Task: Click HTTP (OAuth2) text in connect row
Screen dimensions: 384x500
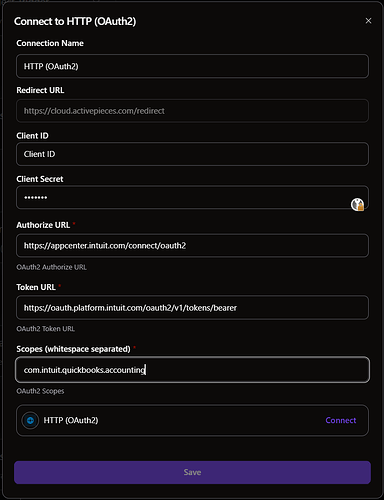Action: click(x=71, y=420)
